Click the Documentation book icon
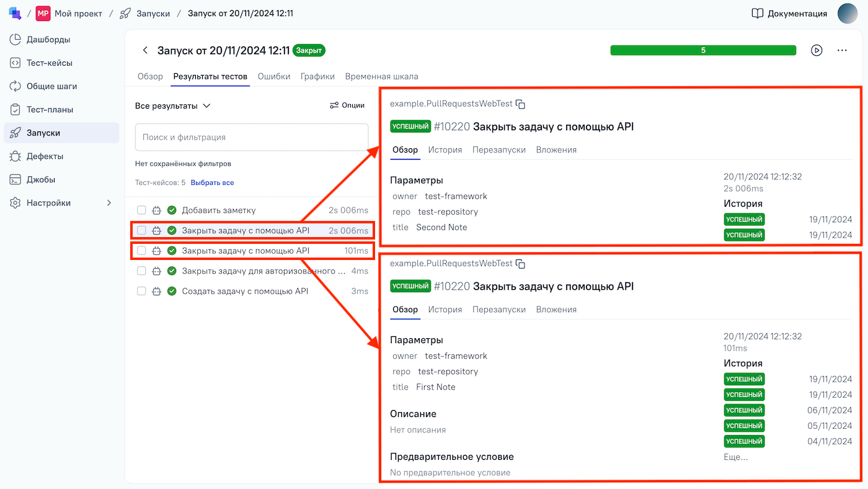868x489 pixels. 757,14
